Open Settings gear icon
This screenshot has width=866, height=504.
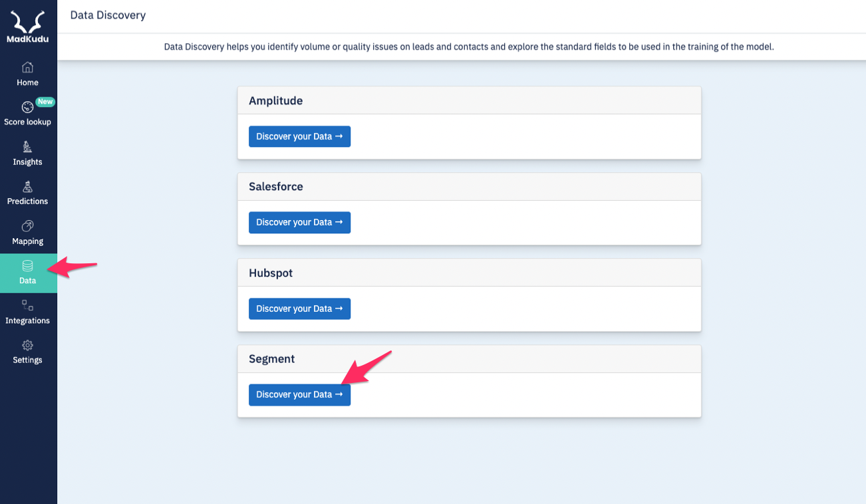(27, 345)
